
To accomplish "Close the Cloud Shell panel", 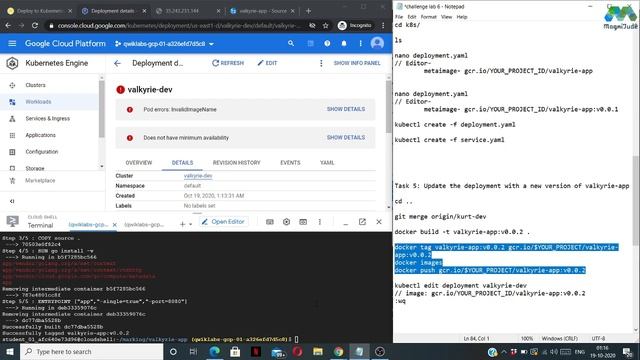I will click(x=379, y=222).
